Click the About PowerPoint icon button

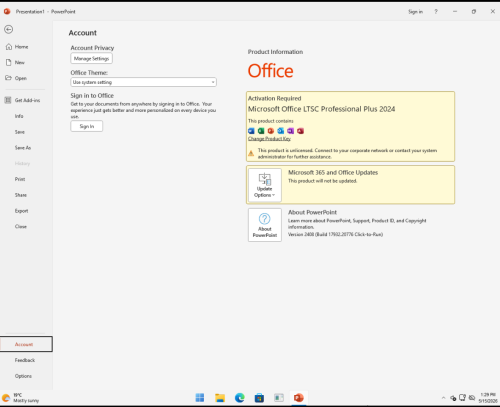click(x=265, y=225)
